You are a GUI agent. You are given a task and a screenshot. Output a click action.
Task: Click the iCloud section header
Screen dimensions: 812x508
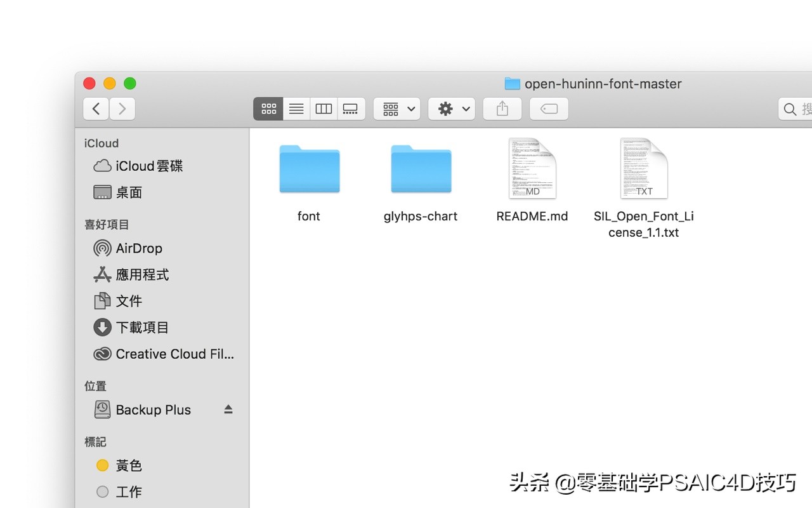[x=101, y=144]
